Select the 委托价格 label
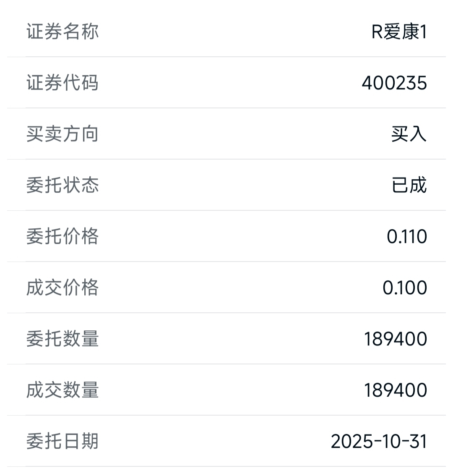 tap(62, 236)
